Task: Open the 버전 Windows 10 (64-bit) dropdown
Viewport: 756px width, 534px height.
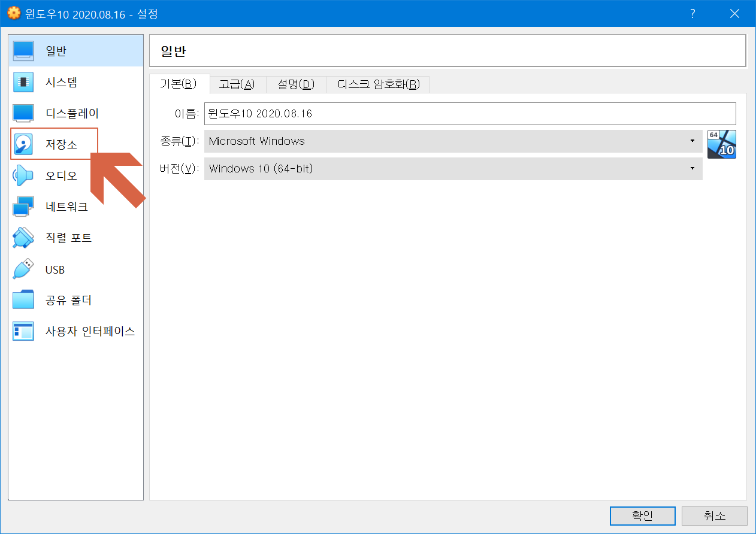Action: click(x=453, y=169)
